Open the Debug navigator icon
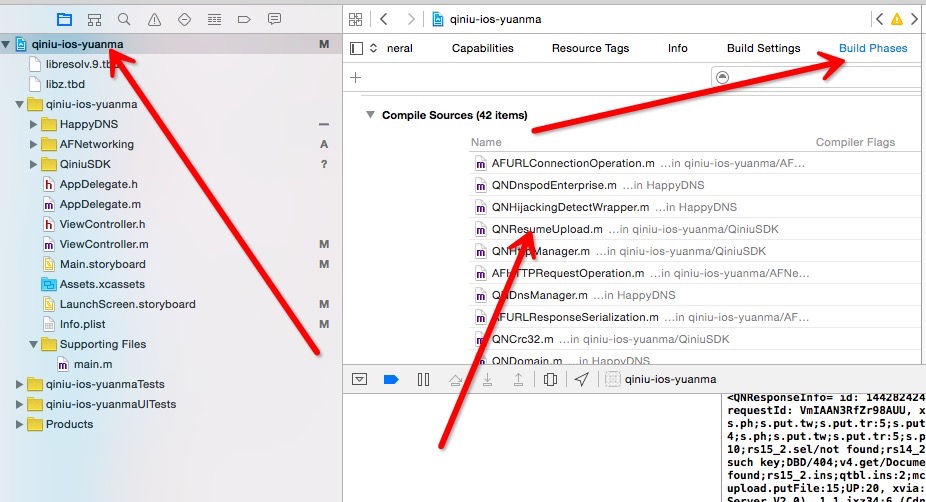 (x=214, y=19)
